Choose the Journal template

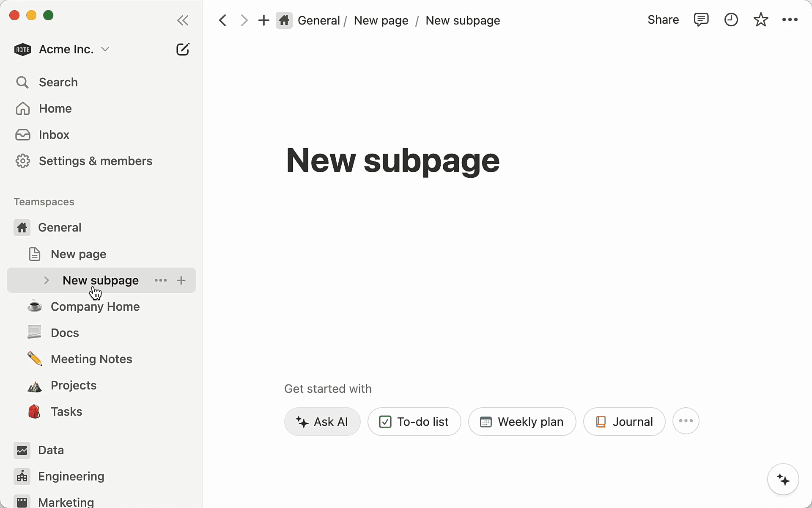pyautogui.click(x=624, y=422)
